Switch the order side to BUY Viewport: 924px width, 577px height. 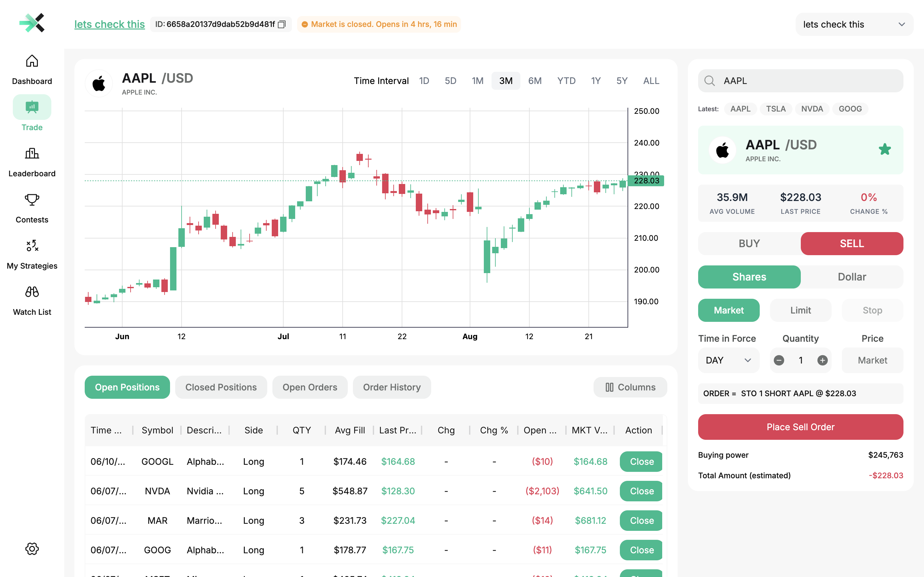749,244
